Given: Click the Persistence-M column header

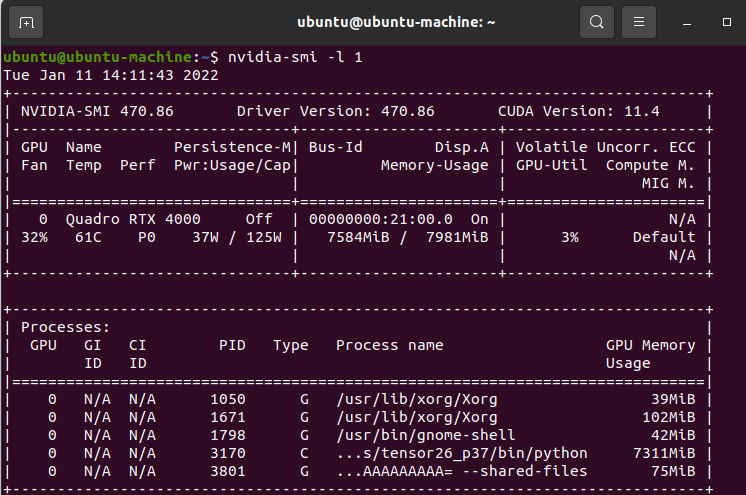Looking at the screenshot, I should pyautogui.click(x=232, y=148).
